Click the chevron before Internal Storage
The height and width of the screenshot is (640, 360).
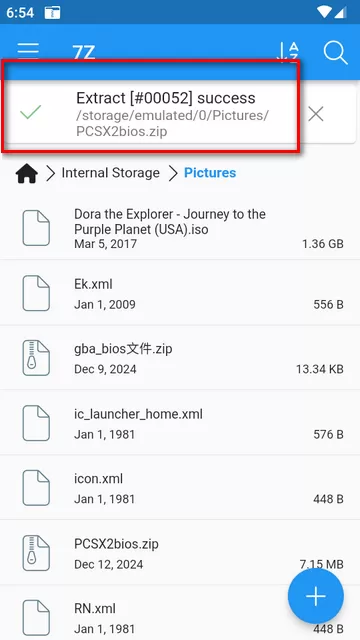coord(50,173)
